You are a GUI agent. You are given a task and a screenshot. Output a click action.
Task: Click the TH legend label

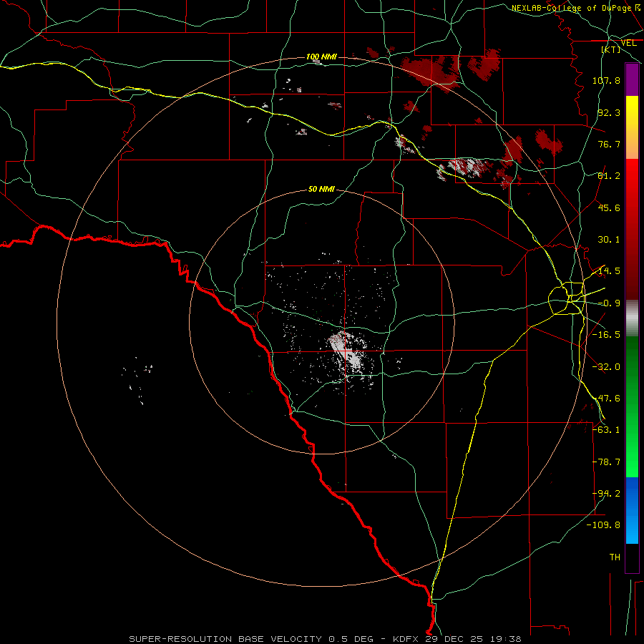click(x=615, y=557)
